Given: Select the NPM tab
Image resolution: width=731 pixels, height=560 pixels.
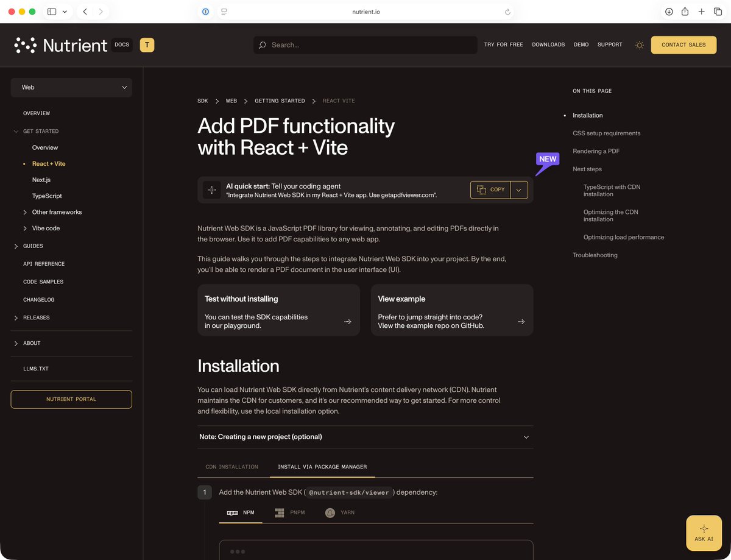Looking at the screenshot, I should coord(241,513).
